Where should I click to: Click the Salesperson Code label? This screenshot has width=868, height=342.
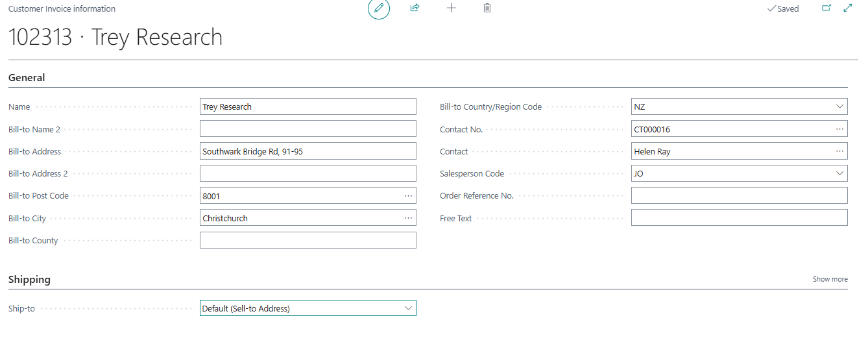tap(472, 173)
